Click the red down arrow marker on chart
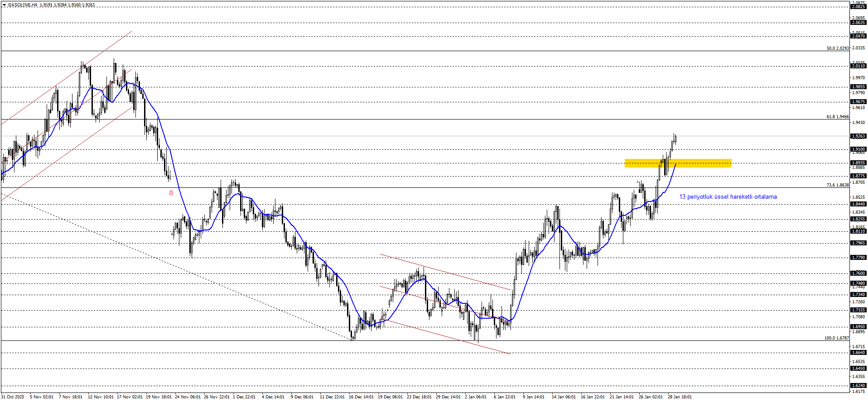 coord(171,193)
